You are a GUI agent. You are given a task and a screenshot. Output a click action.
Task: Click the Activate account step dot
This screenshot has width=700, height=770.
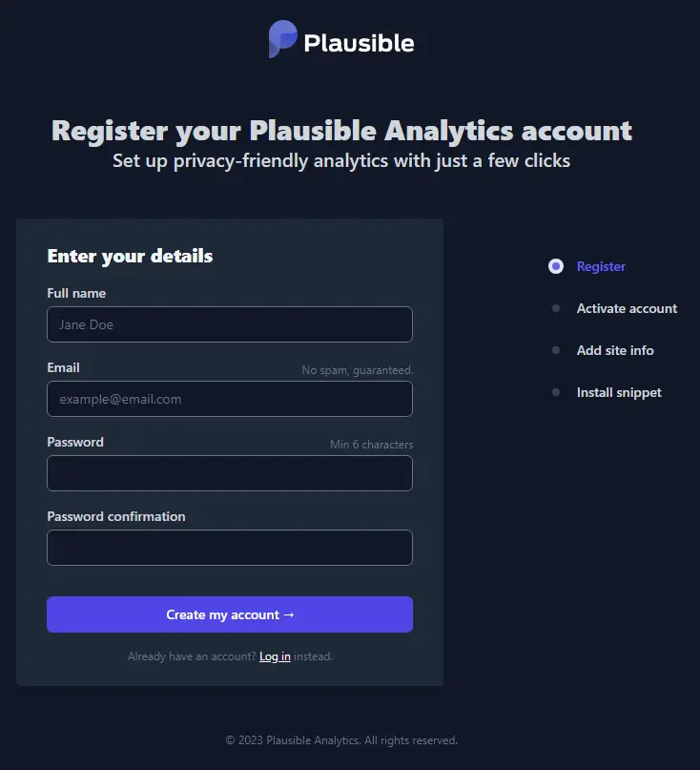[556, 308]
